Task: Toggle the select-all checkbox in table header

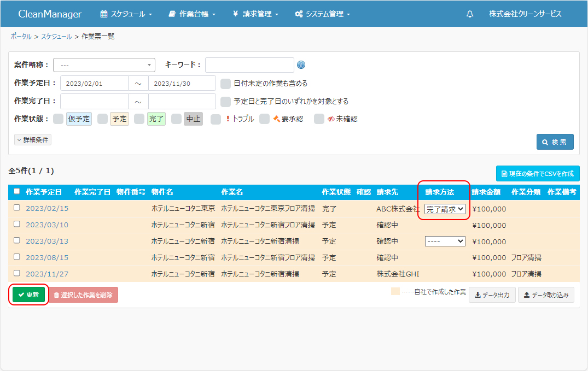Action: click(17, 191)
